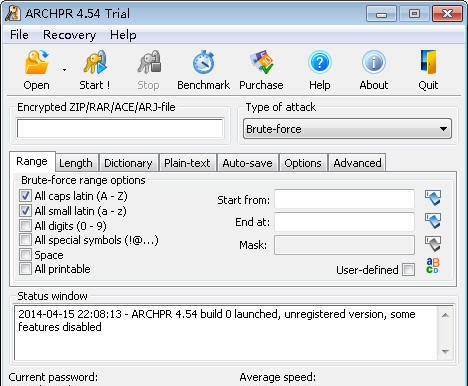Switch to the Length tab
The height and width of the screenshot is (386, 468).
pyautogui.click(x=76, y=163)
